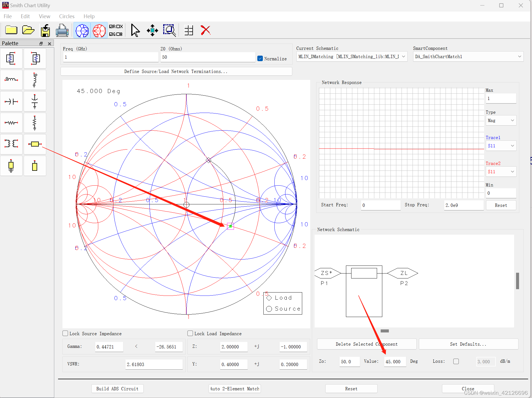Click the series resistor palette icon
Viewport: 532px width, 398px height.
pyautogui.click(x=11, y=123)
